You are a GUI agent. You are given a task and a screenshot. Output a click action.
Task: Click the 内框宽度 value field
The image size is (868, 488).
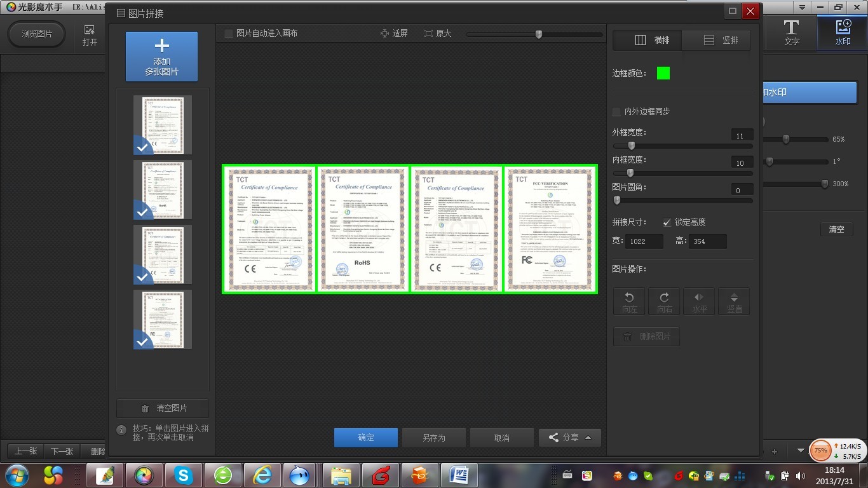click(x=741, y=163)
